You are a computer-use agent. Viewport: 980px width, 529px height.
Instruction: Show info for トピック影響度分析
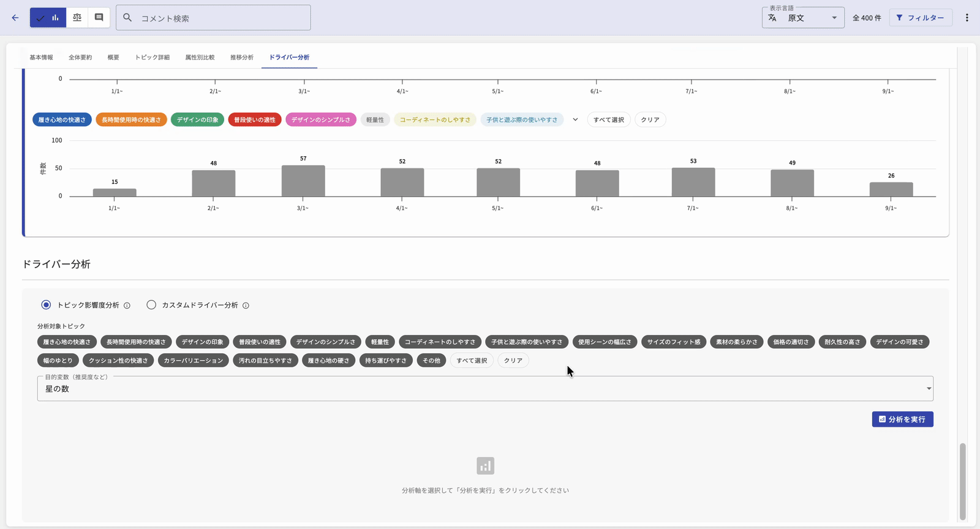pyautogui.click(x=127, y=306)
